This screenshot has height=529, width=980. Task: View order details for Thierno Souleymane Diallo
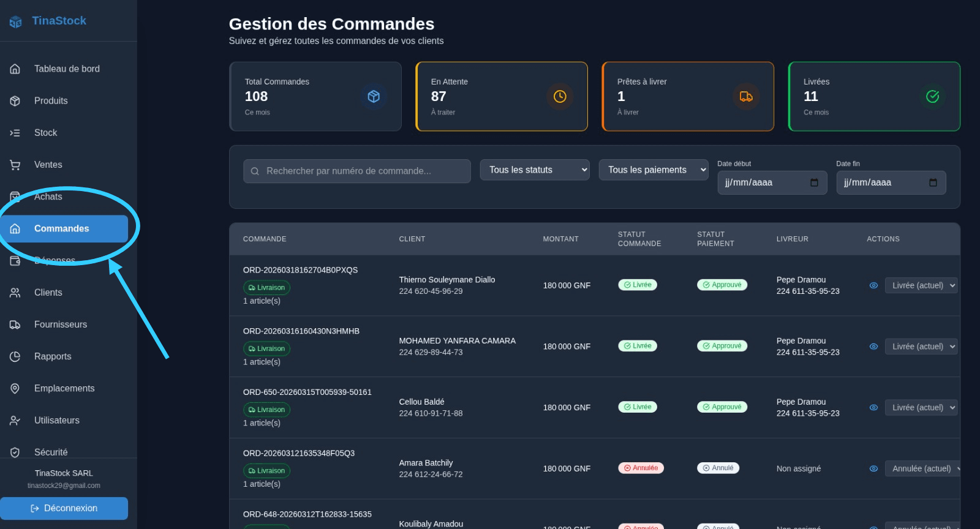tap(873, 285)
